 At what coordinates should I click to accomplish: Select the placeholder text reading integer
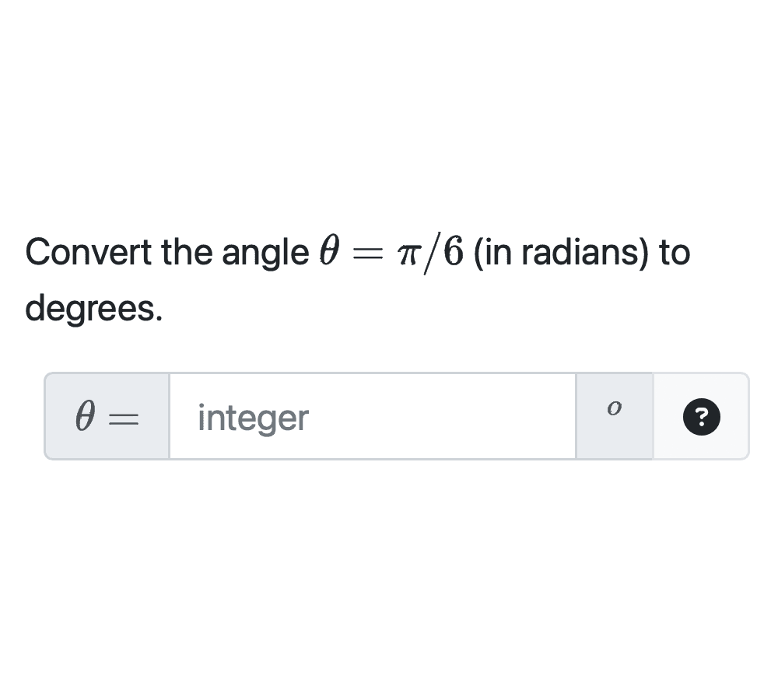pyautogui.click(x=251, y=418)
